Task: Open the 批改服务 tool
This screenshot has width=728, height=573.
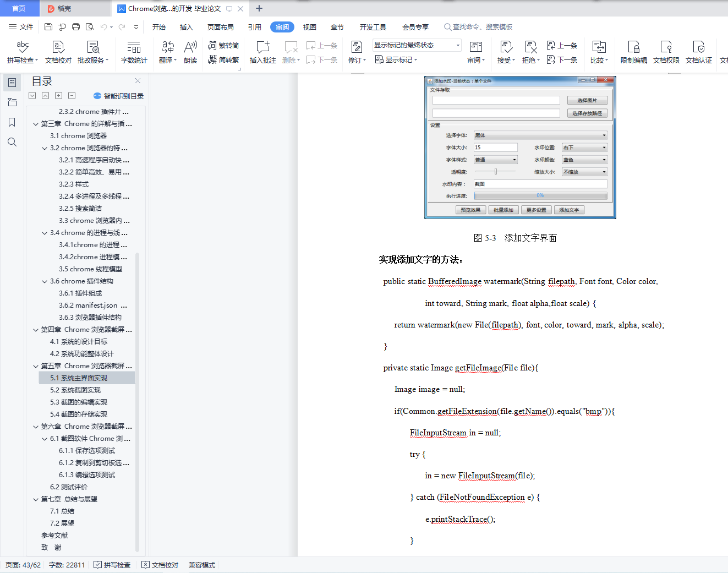Action: click(93, 52)
